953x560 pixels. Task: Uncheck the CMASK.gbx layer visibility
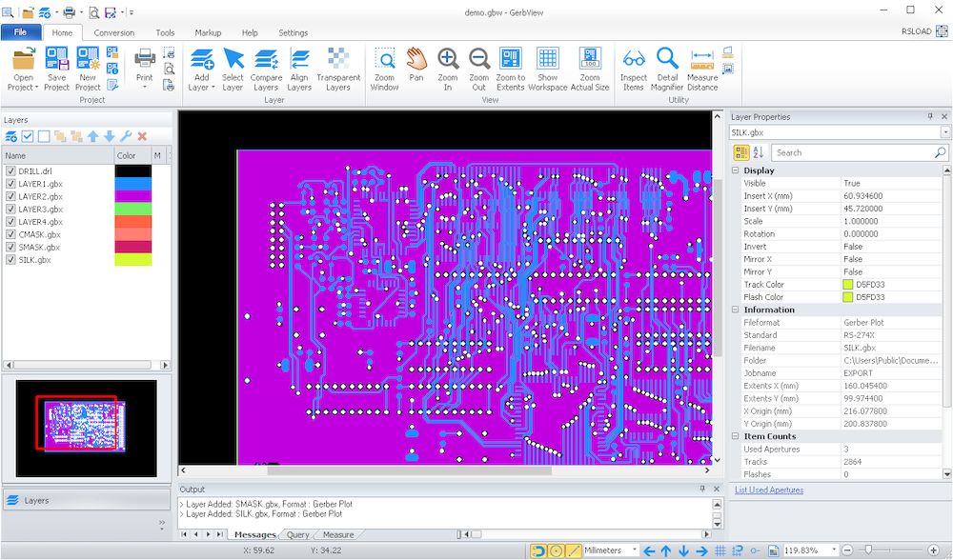[11, 233]
